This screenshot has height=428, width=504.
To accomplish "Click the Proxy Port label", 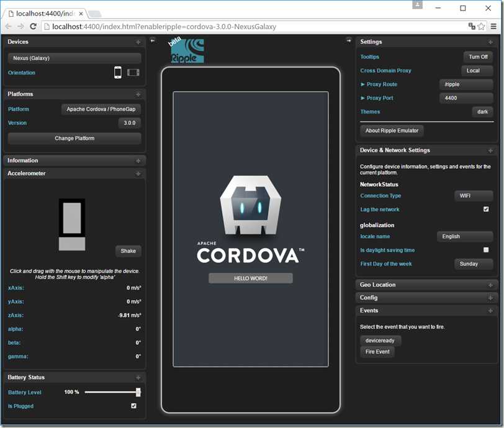I will (x=380, y=98).
